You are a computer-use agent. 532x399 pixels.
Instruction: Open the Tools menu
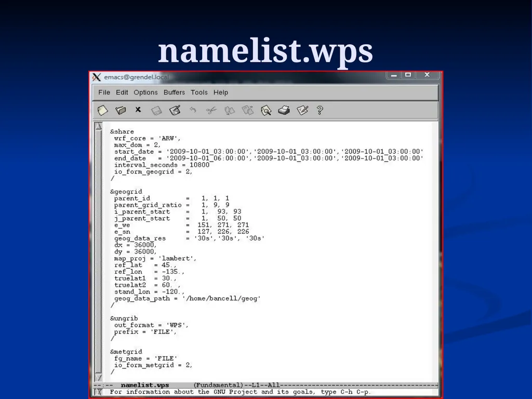(199, 92)
